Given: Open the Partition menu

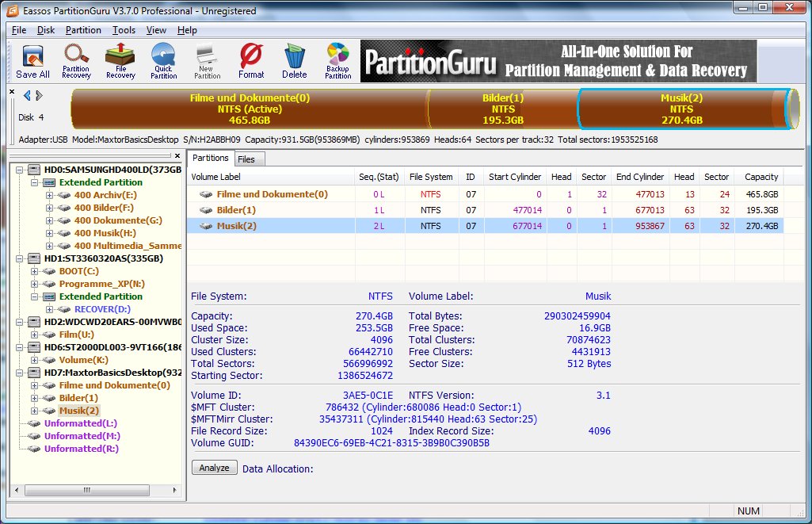Looking at the screenshot, I should tap(83, 30).
